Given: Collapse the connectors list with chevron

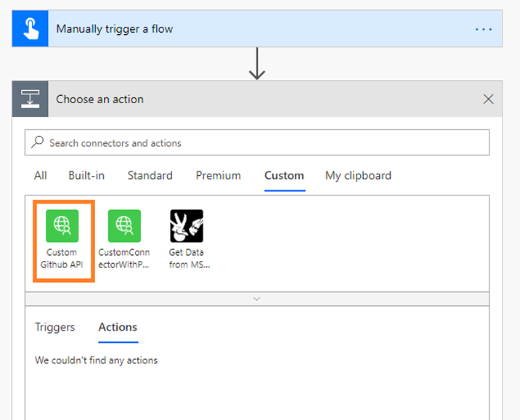Looking at the screenshot, I should [256, 299].
